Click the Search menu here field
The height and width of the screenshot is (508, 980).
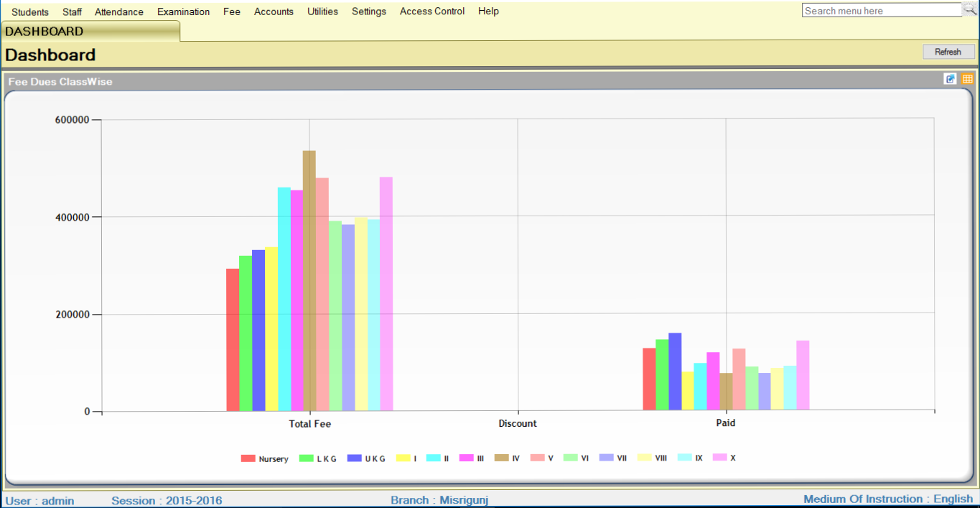pos(880,11)
